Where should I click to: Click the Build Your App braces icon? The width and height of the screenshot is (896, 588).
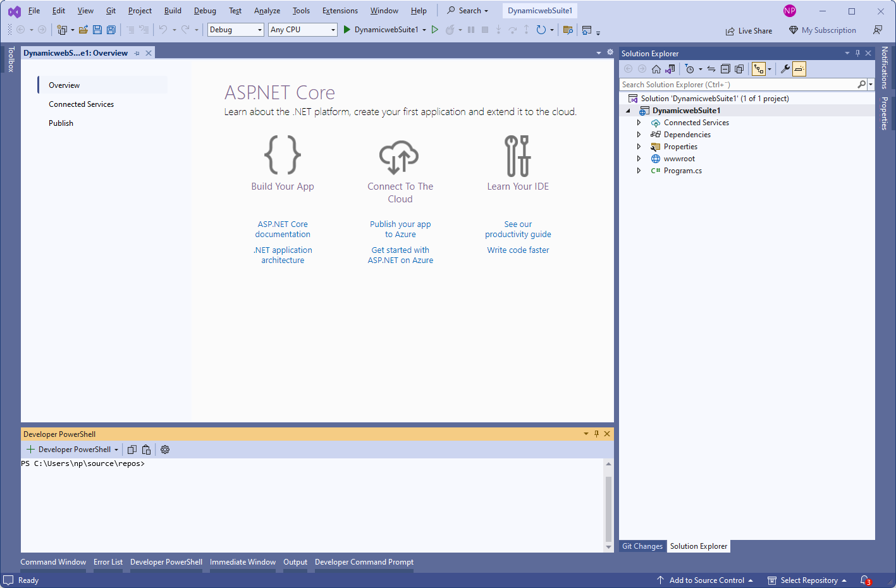click(x=283, y=155)
